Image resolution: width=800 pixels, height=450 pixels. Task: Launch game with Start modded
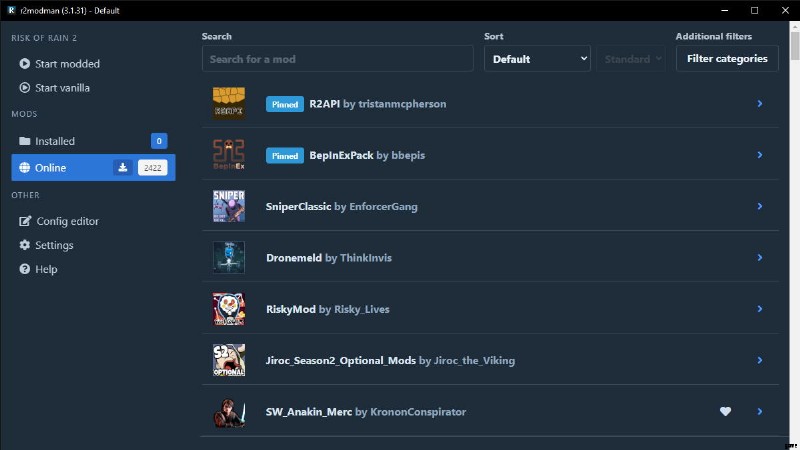point(93,64)
